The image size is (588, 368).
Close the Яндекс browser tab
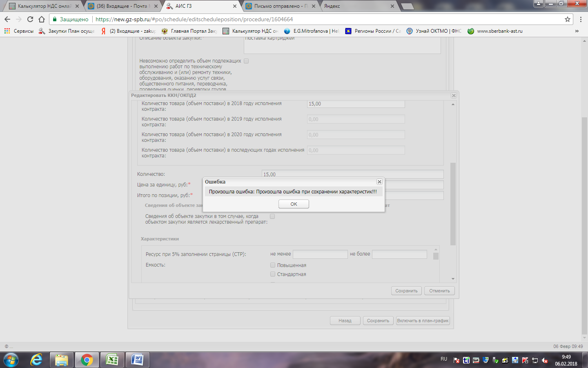coord(392,6)
